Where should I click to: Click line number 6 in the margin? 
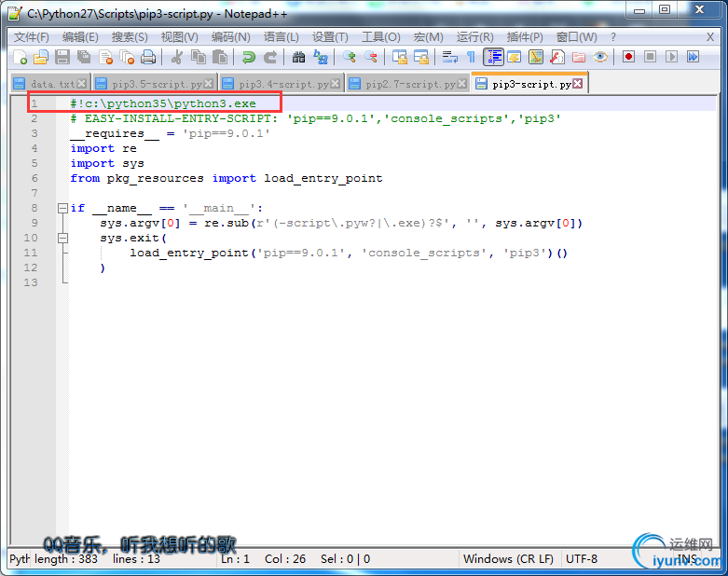tap(34, 178)
